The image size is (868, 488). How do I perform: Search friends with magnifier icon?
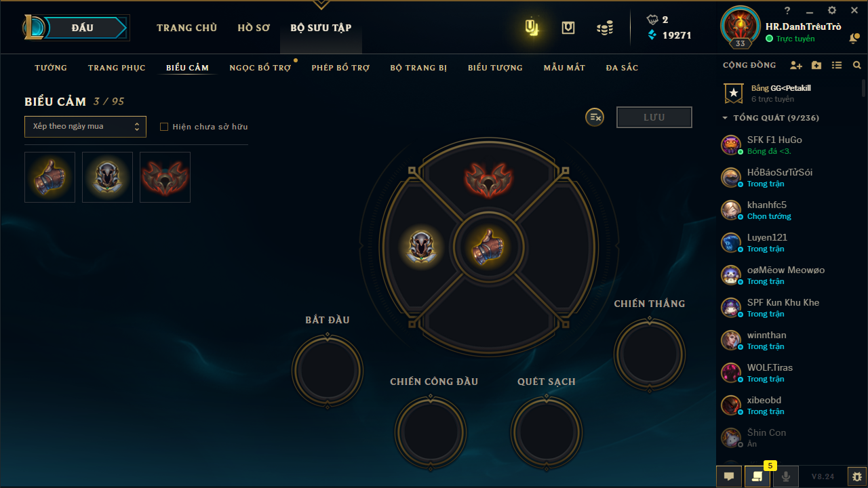857,66
